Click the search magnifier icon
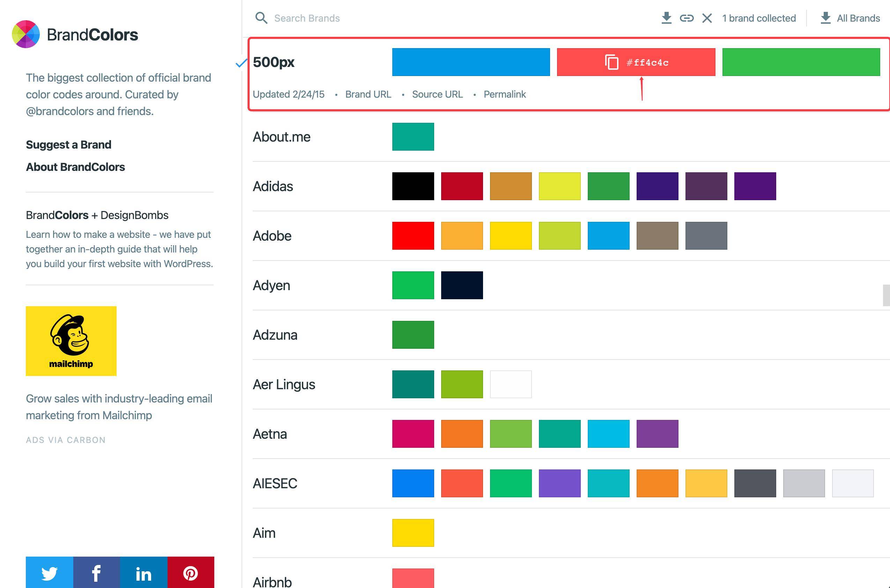The image size is (890, 588). [261, 18]
